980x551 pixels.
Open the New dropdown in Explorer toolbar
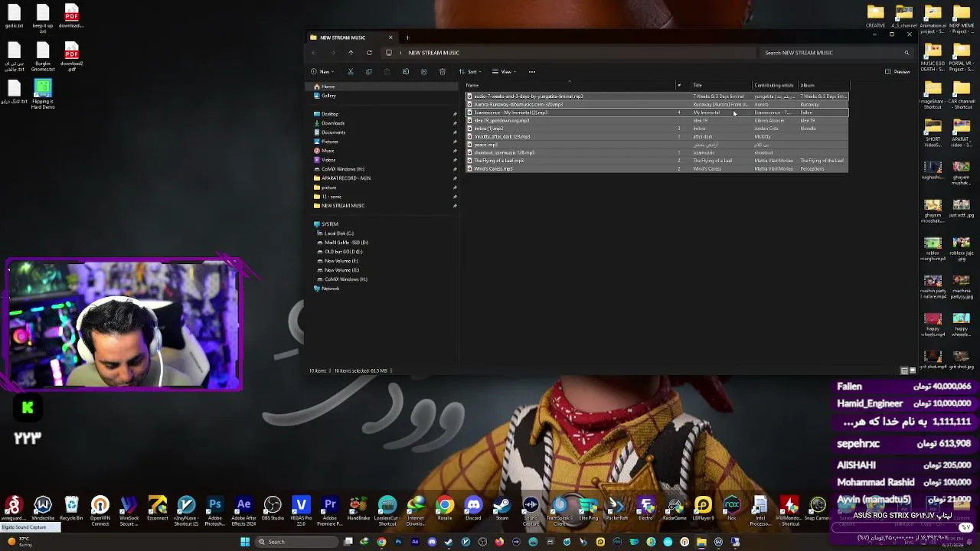322,72
